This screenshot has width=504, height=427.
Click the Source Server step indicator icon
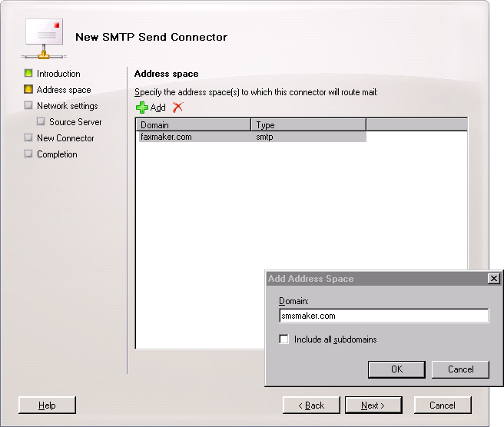41,122
